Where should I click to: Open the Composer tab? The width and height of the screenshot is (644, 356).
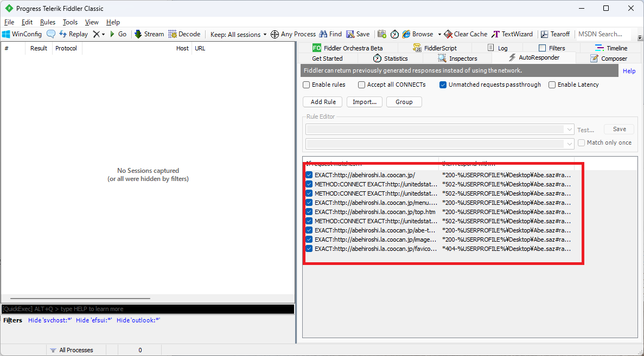609,59
